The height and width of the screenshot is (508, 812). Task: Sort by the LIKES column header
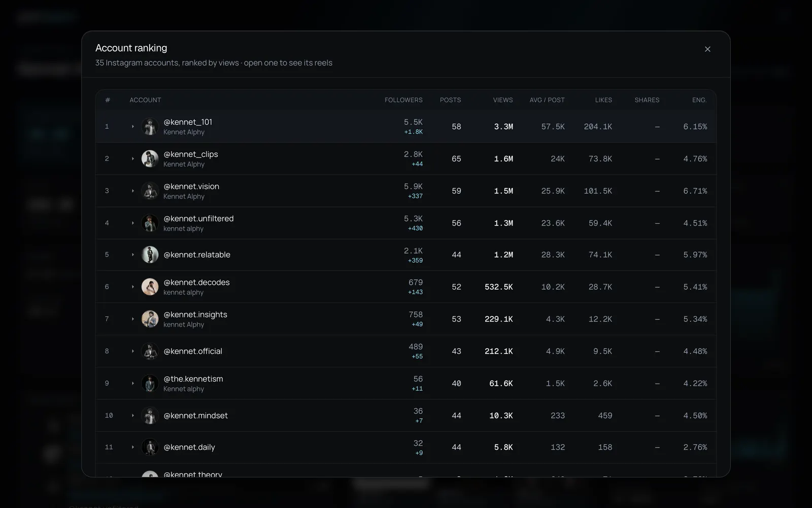pos(603,100)
